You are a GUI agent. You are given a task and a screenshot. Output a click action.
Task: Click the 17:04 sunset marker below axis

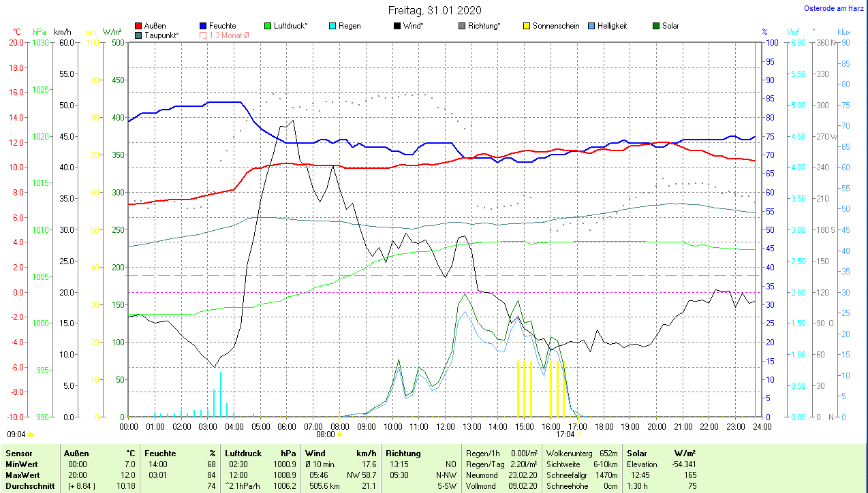[x=580, y=434]
